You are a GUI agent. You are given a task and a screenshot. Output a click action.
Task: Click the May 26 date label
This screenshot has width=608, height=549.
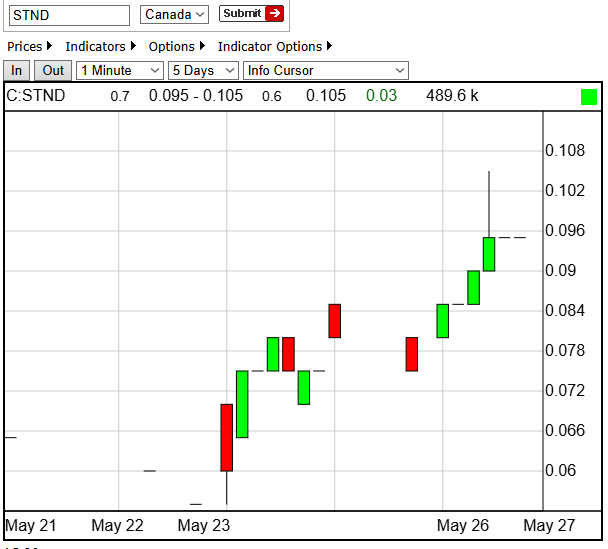point(463,526)
